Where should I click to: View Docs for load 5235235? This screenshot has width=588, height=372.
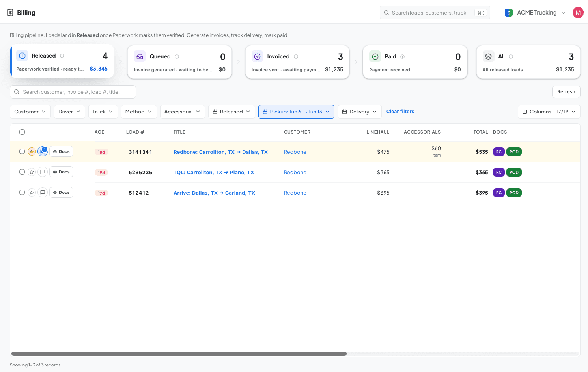pos(61,172)
